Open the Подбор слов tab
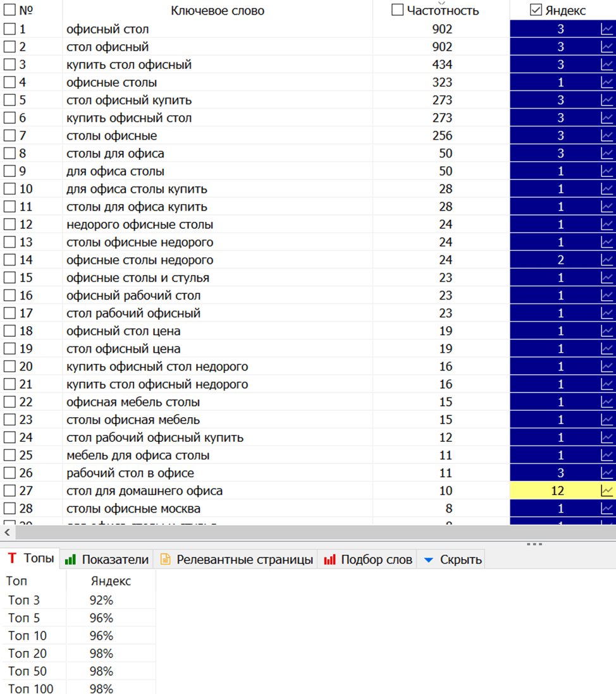Viewport: 616px width, 694px height. (x=367, y=559)
